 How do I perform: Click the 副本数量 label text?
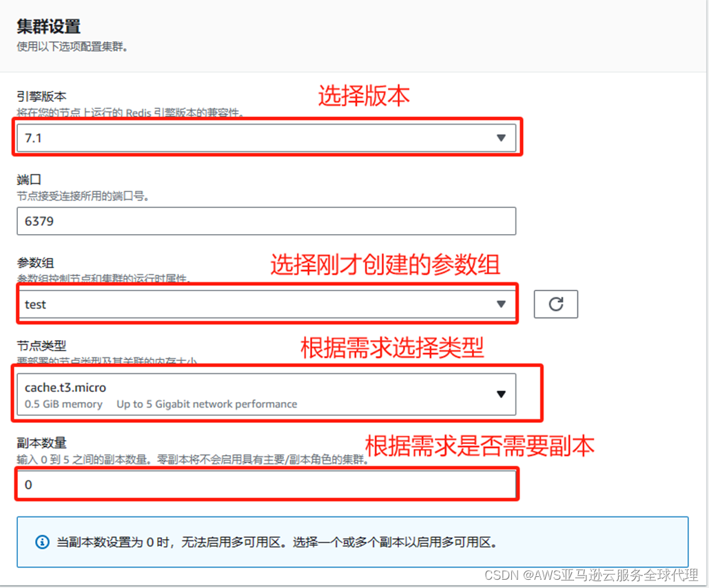[x=42, y=443]
